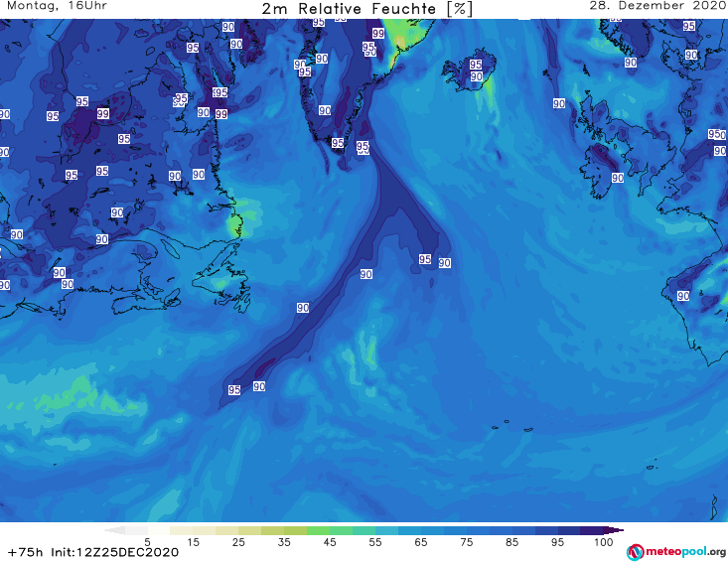Click the legend value '25'
Viewport: 728px width, 562px height.
[238, 542]
